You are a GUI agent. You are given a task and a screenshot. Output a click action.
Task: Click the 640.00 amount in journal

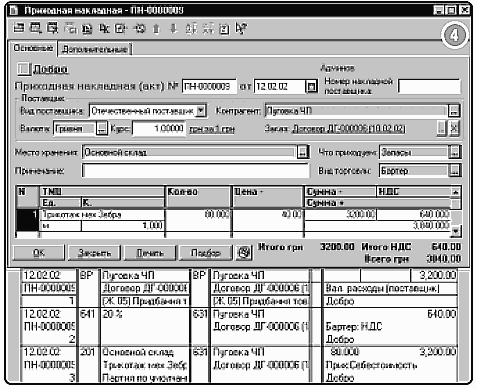click(442, 314)
